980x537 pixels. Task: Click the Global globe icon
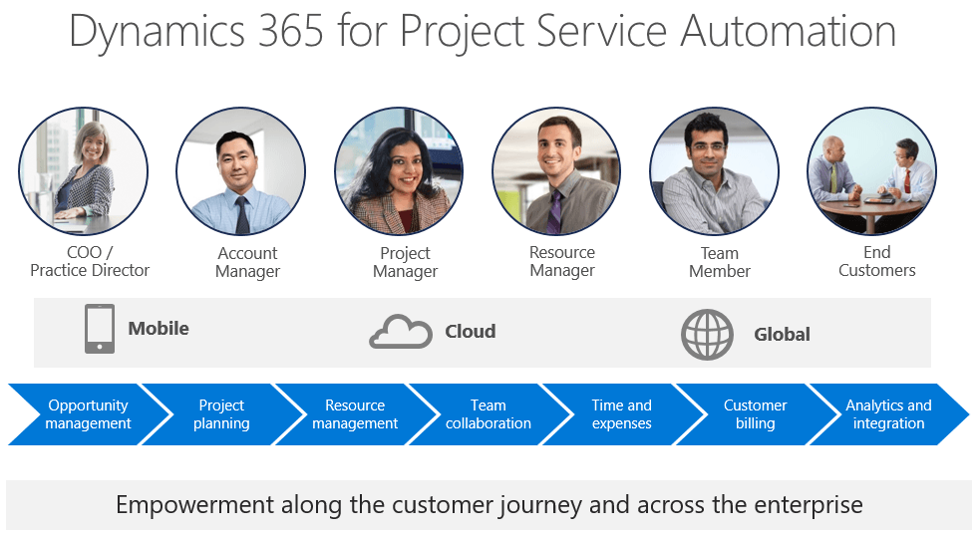pos(707,335)
